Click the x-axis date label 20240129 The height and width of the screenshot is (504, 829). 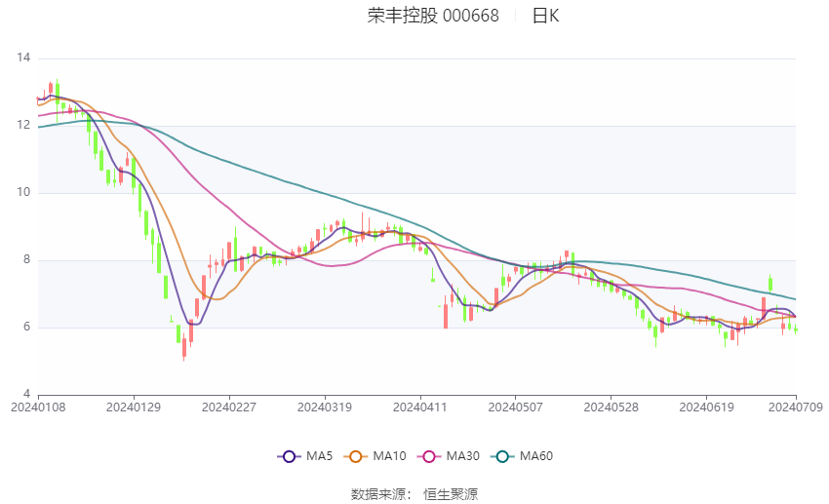point(134,407)
